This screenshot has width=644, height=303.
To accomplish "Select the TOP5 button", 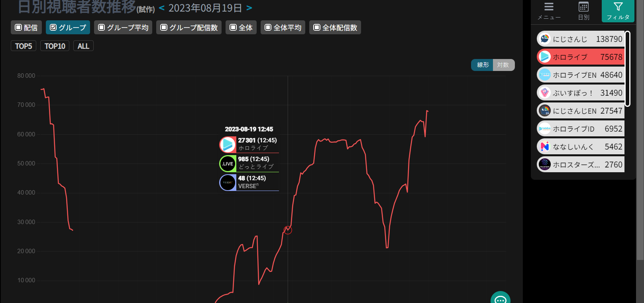I will coord(24,46).
